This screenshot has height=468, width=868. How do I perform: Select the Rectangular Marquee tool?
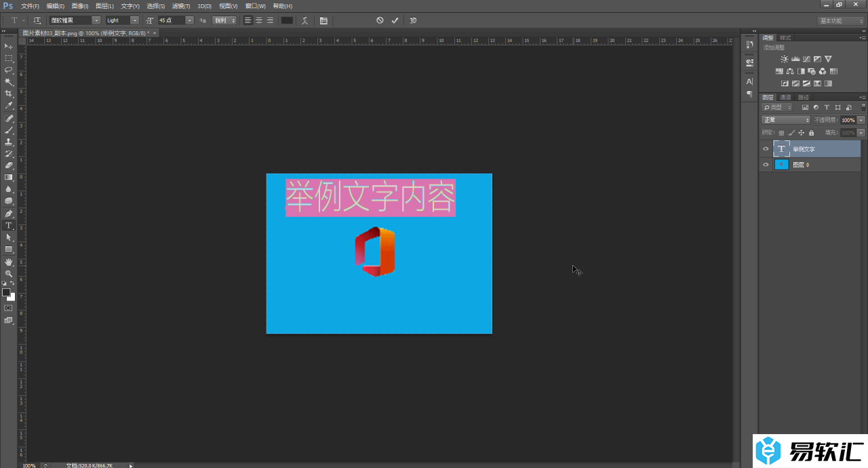pyautogui.click(x=9, y=58)
